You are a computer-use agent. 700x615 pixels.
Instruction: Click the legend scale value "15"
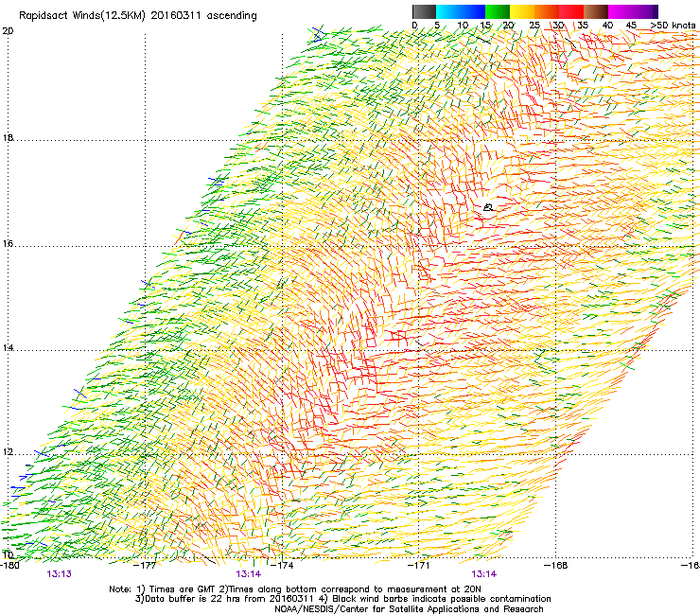tap(485, 26)
